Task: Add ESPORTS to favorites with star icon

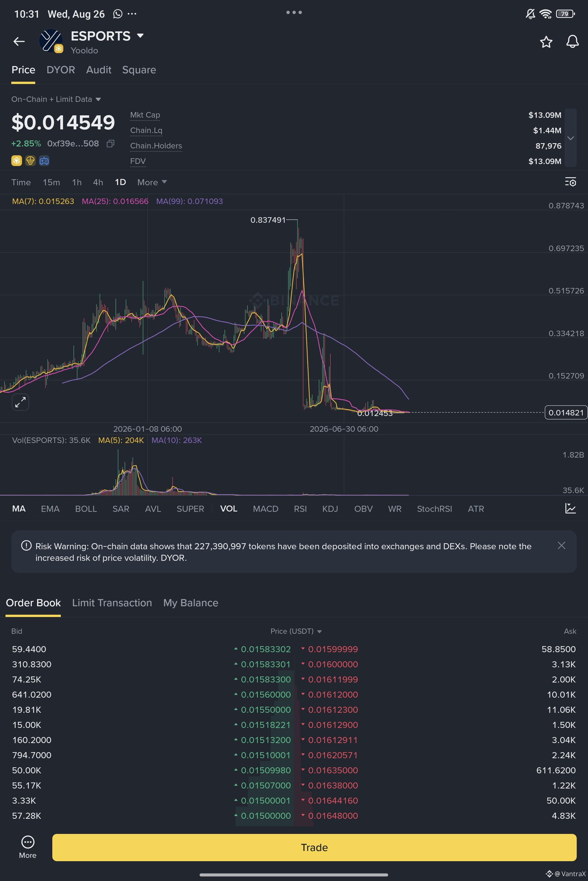Action: coord(546,42)
